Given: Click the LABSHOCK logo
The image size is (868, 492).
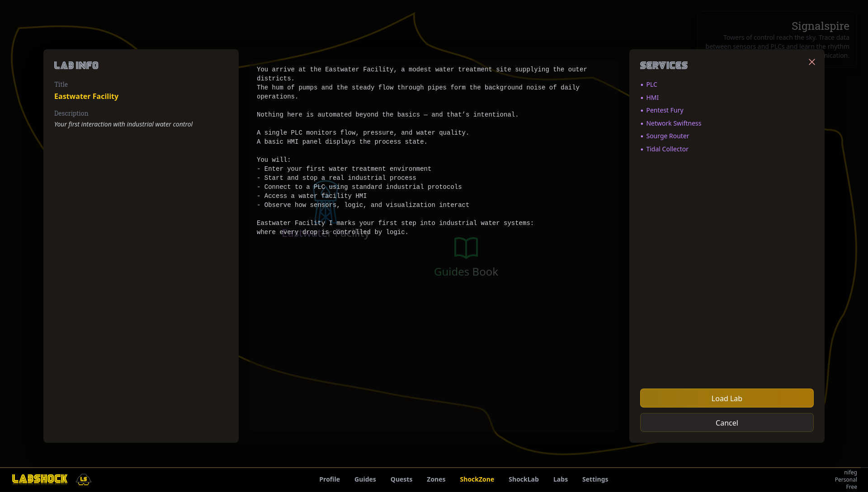Looking at the screenshot, I should tap(40, 479).
